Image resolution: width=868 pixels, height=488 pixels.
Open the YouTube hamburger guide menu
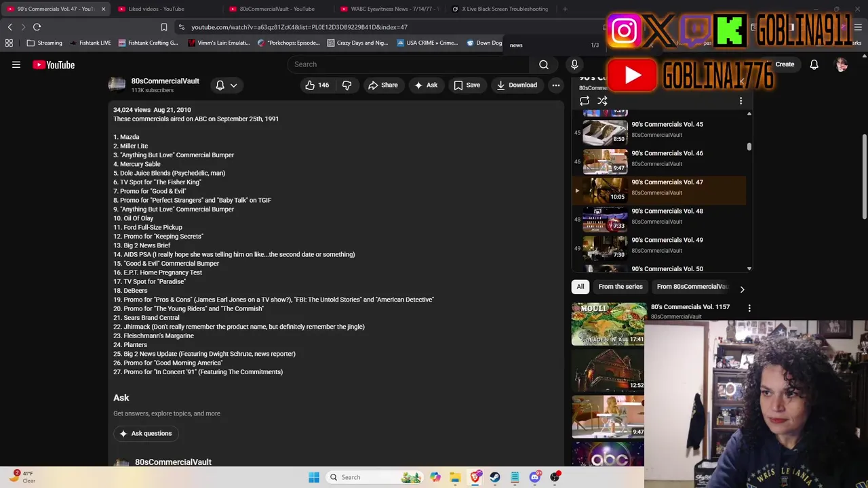pyautogui.click(x=16, y=65)
